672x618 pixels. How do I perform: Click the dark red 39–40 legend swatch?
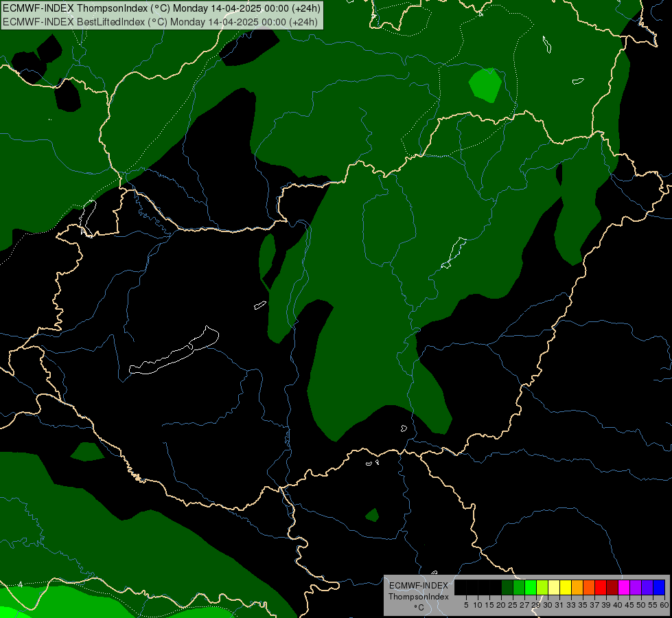[x=612, y=587]
